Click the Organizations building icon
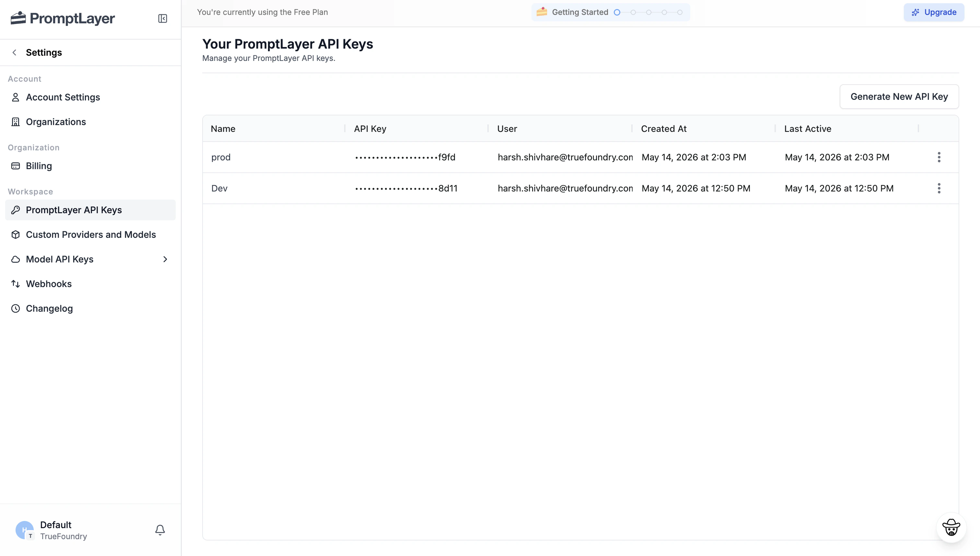The width and height of the screenshot is (980, 556). click(x=16, y=122)
